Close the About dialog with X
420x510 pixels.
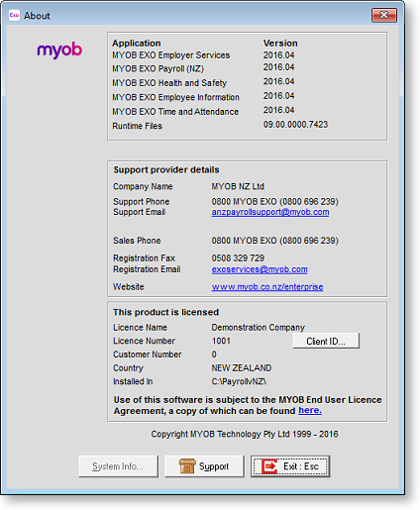point(383,15)
